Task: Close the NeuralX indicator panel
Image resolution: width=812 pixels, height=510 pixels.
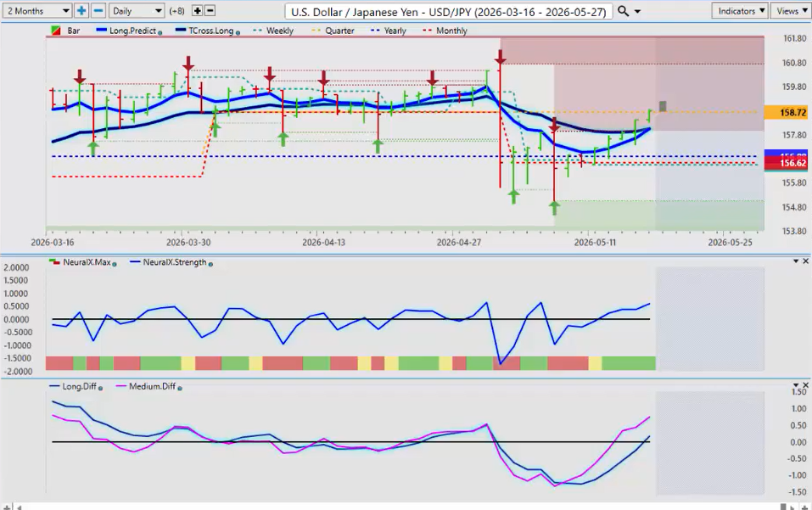Action: pos(806,261)
